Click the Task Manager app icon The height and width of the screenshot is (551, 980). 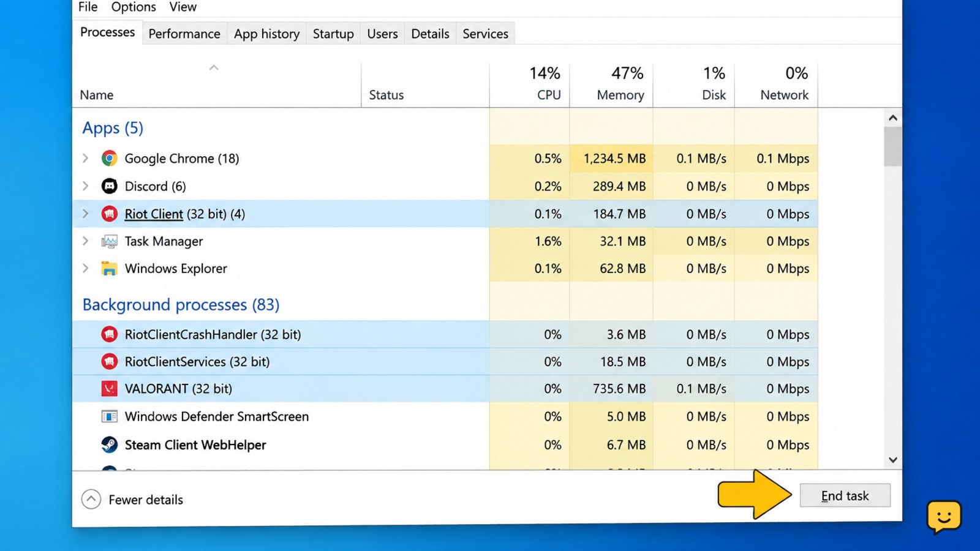(110, 241)
